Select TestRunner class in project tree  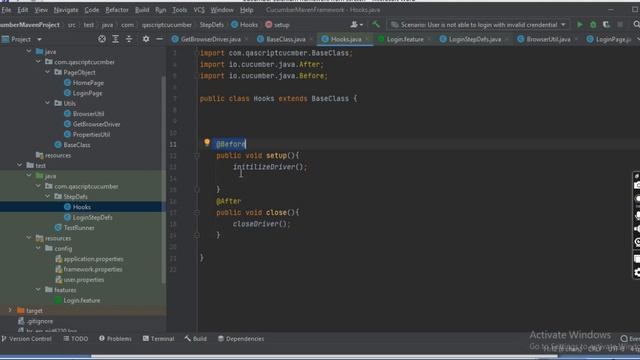79,228
